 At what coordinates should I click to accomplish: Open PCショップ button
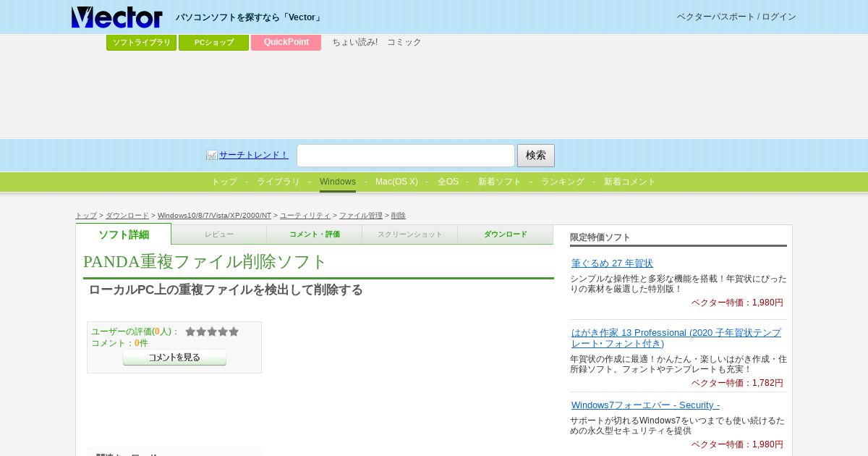coord(214,43)
